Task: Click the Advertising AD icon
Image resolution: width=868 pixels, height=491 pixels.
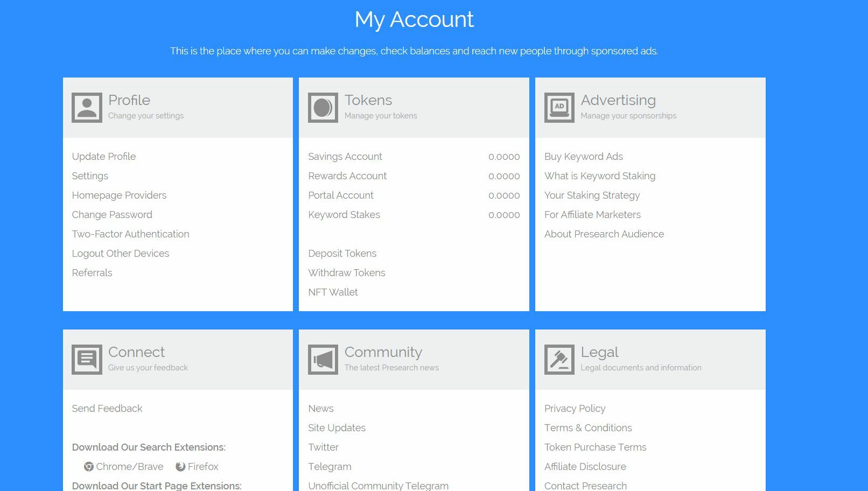Action: pyautogui.click(x=559, y=108)
